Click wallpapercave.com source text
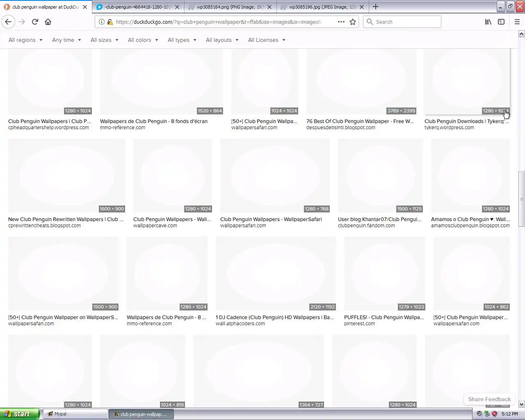 pos(155,226)
